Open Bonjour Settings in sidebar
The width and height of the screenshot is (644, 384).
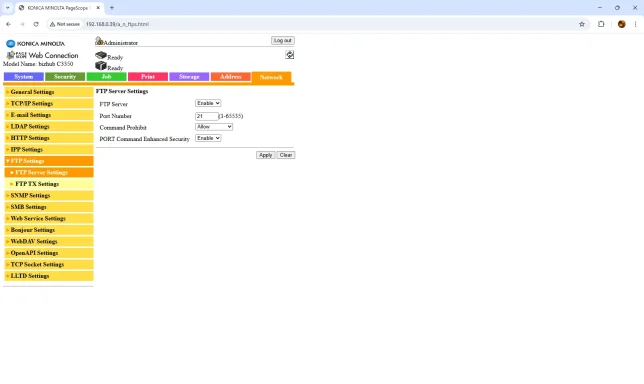[49, 230]
